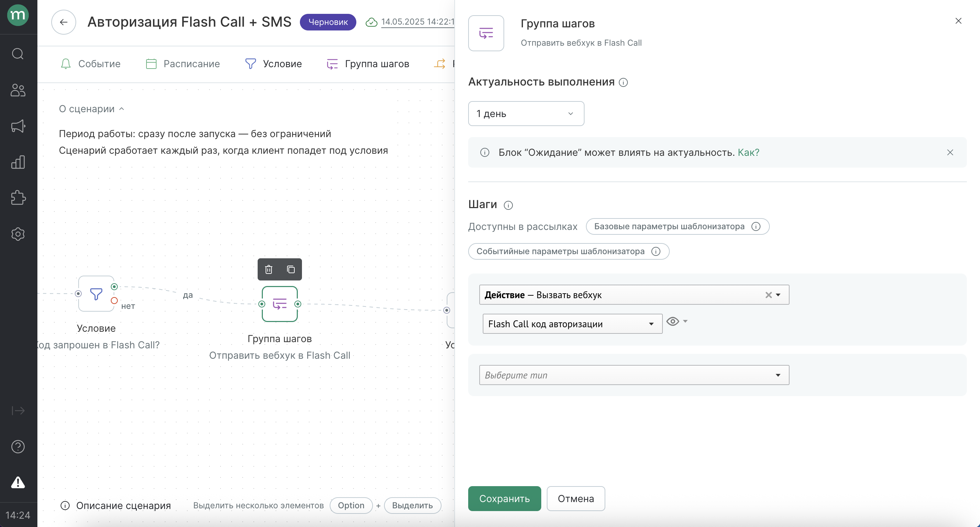Click the Базовые параметры шаблонизатора chip
This screenshot has height=527, width=980.
[678, 226]
